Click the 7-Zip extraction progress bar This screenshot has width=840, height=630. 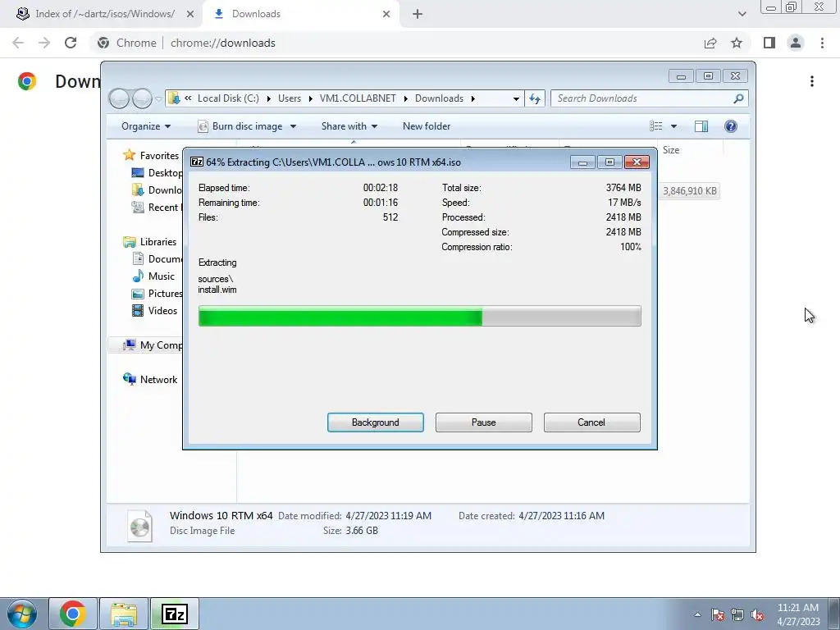(419, 316)
